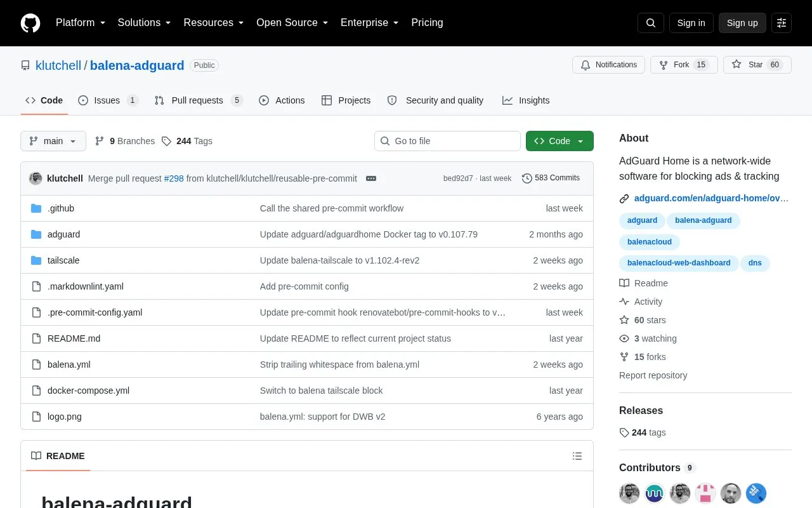Switch to the Actions tab
This screenshot has width=812, height=508.
[x=282, y=100]
